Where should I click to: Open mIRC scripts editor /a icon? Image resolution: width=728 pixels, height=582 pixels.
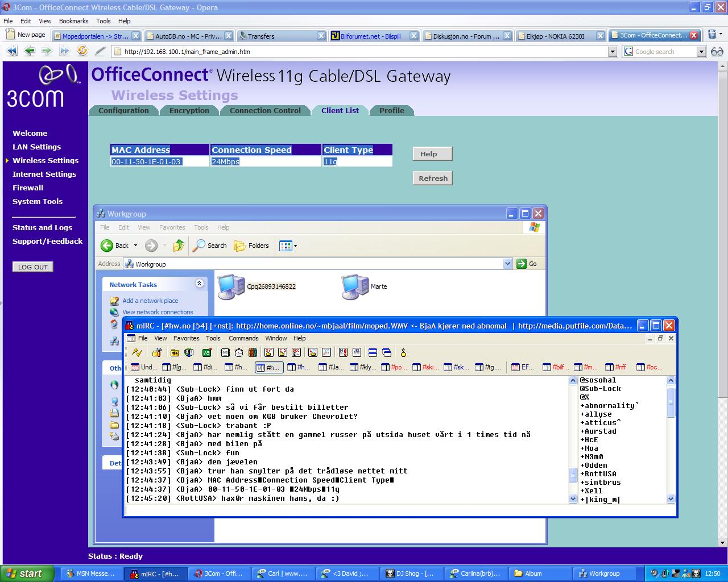pos(207,353)
